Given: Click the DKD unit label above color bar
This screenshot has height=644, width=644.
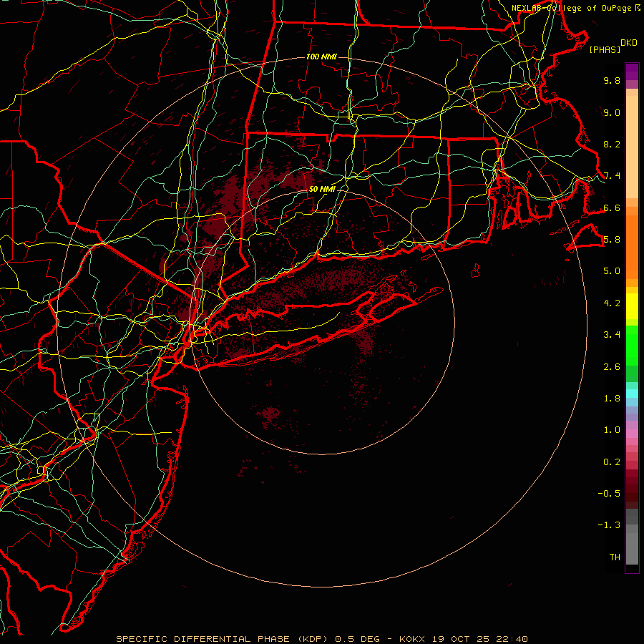Looking at the screenshot, I should click(x=629, y=43).
